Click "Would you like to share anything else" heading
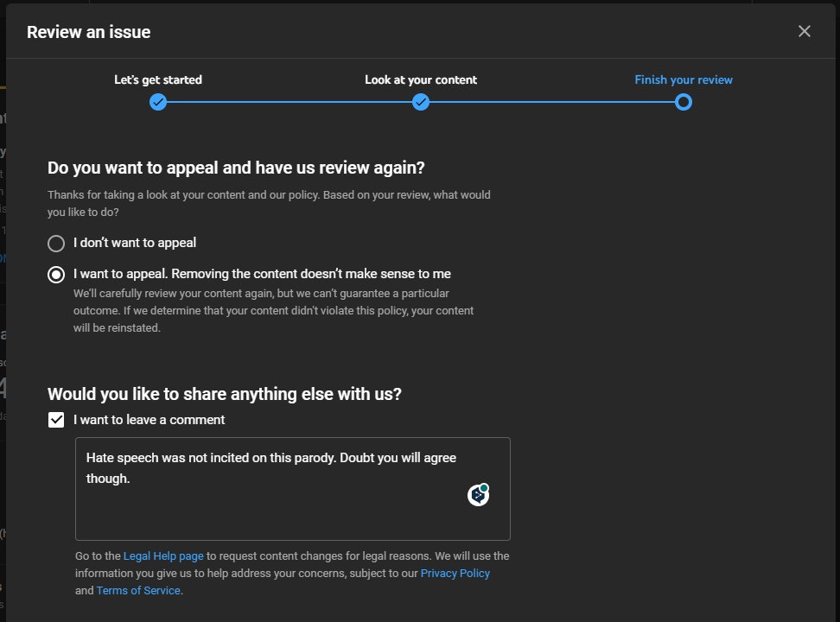840x622 pixels. coord(225,394)
